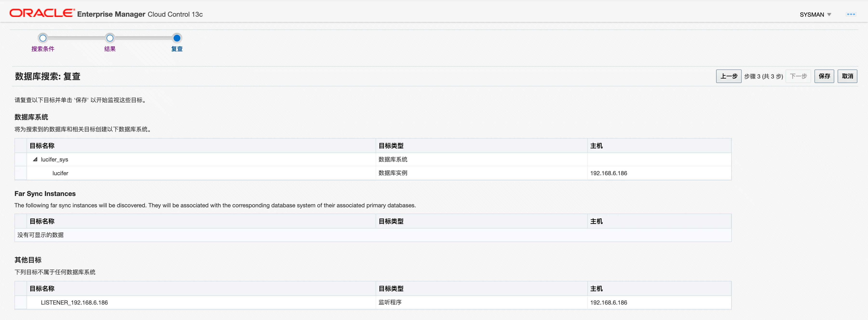Click the 保存 save button

[824, 76]
